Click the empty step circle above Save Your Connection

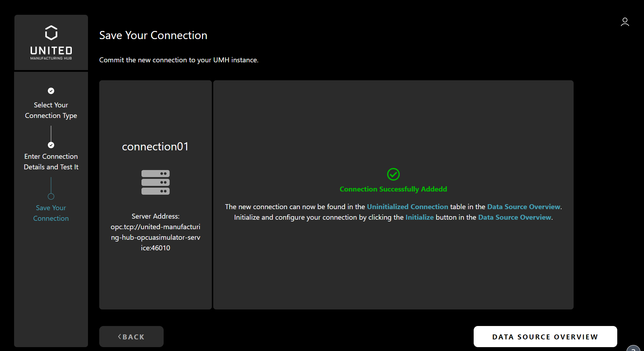(x=51, y=196)
